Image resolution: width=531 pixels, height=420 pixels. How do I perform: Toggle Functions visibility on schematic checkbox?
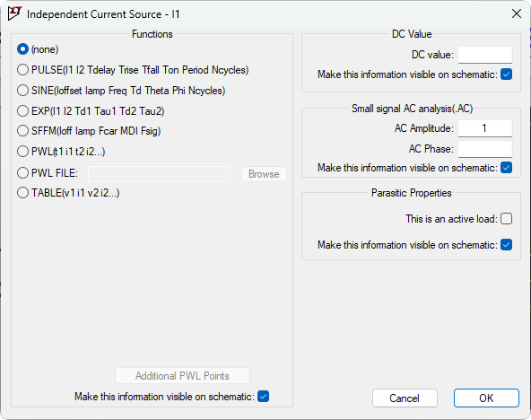263,397
